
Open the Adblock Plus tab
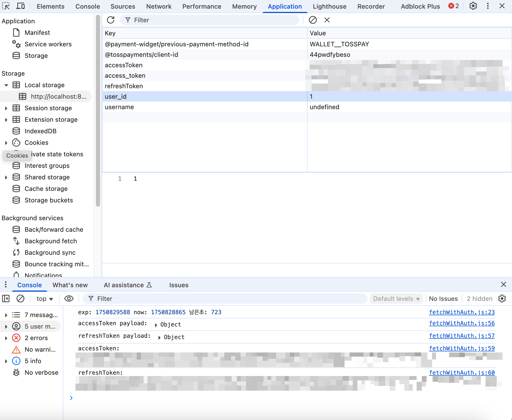click(x=420, y=6)
